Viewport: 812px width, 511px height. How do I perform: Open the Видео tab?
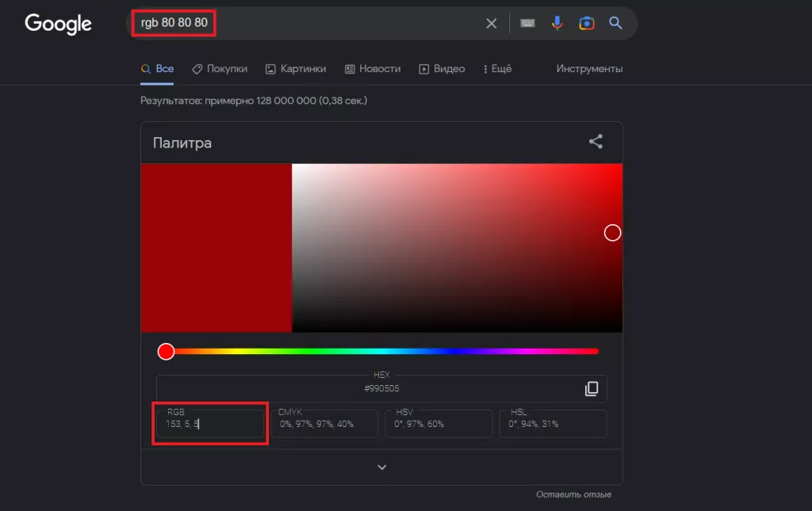tap(442, 69)
